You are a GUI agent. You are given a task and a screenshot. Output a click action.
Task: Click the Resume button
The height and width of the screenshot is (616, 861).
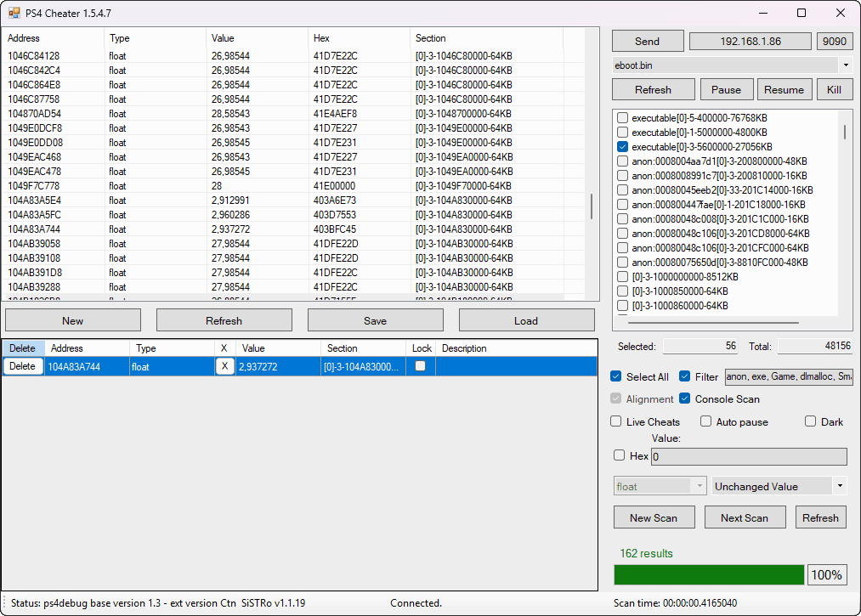click(x=784, y=89)
